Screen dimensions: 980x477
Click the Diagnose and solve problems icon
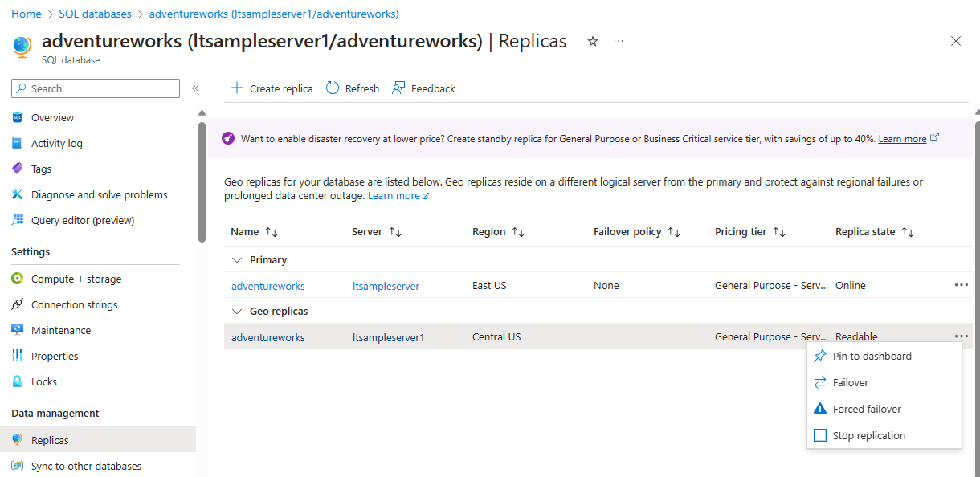18,194
